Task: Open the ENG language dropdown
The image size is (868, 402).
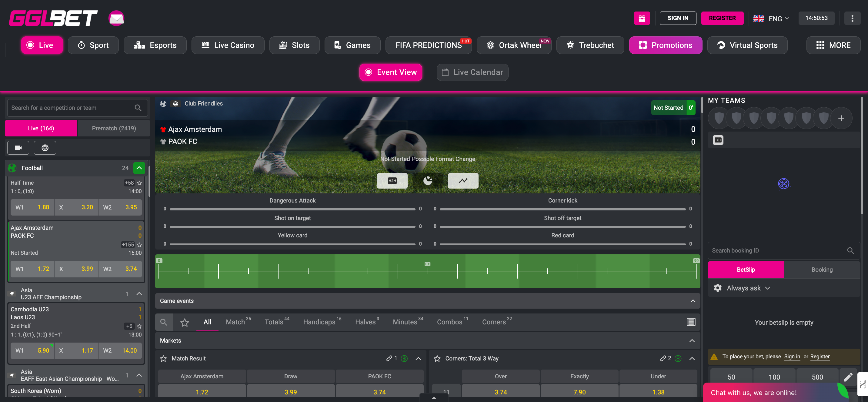Action: point(771,18)
